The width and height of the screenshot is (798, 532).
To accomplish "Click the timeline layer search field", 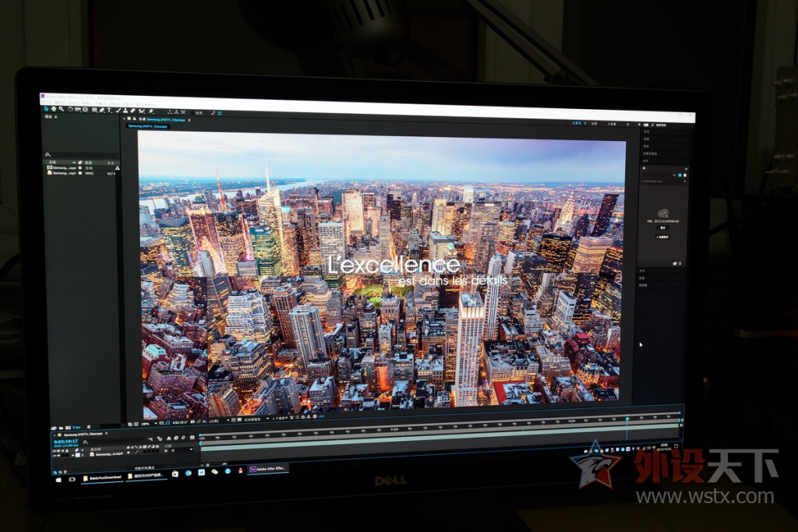I will coord(114,441).
